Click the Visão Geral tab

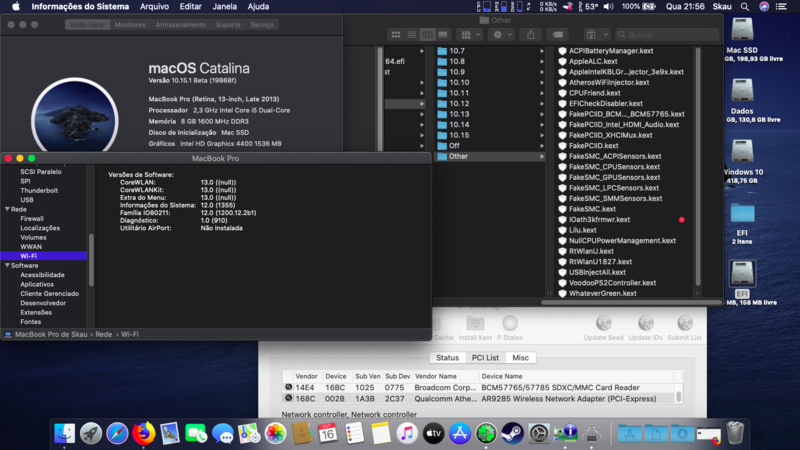[87, 24]
